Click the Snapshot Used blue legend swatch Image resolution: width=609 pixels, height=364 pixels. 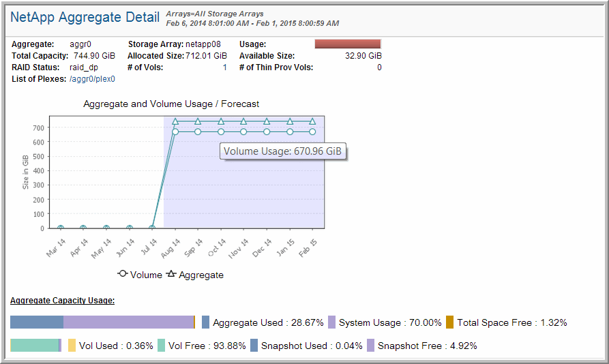coord(254,346)
